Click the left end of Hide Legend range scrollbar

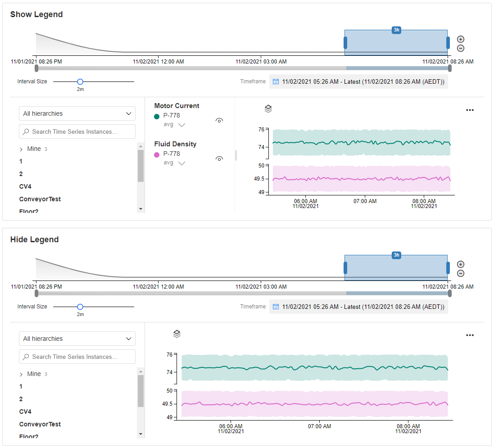pyautogui.click(x=36, y=293)
